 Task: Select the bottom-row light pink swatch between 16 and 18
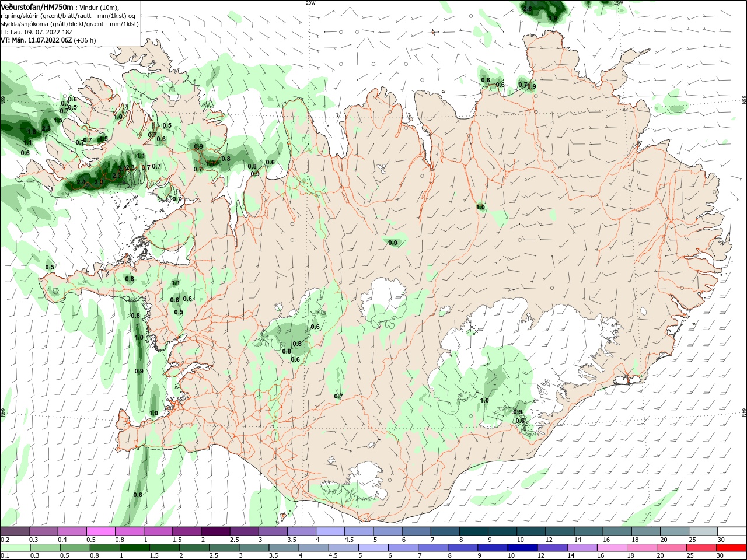tap(612, 548)
